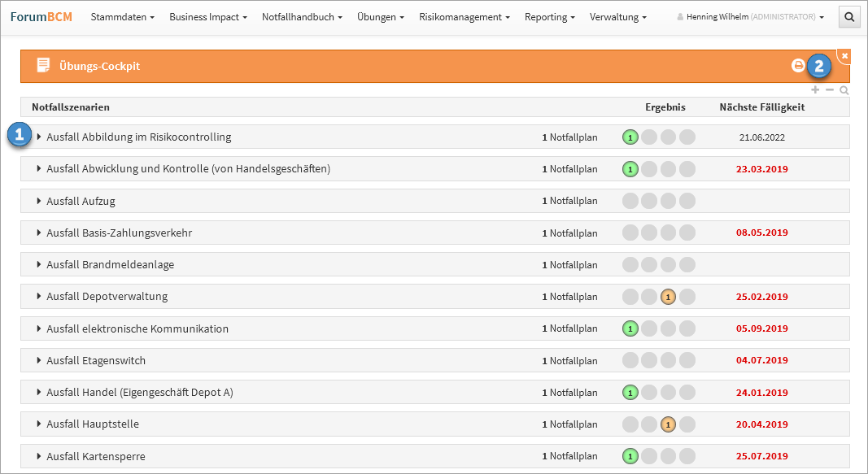Expand the Ausfall Depotverwaltung row
Screen dimensions: 868x474
click(x=39, y=297)
